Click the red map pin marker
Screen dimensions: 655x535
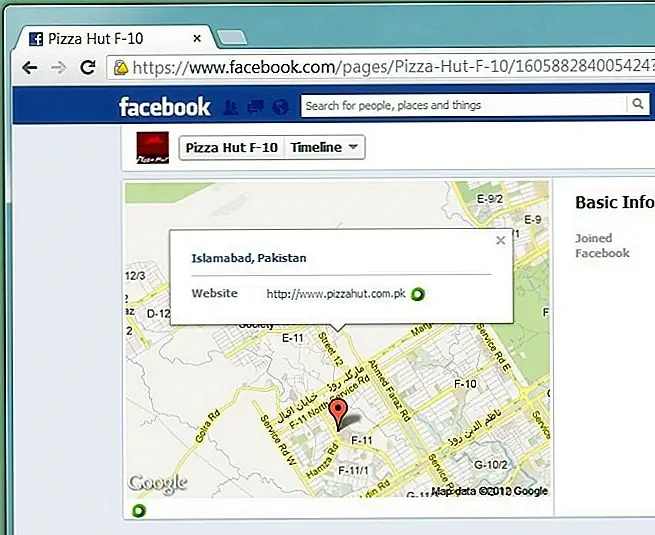[x=340, y=414]
